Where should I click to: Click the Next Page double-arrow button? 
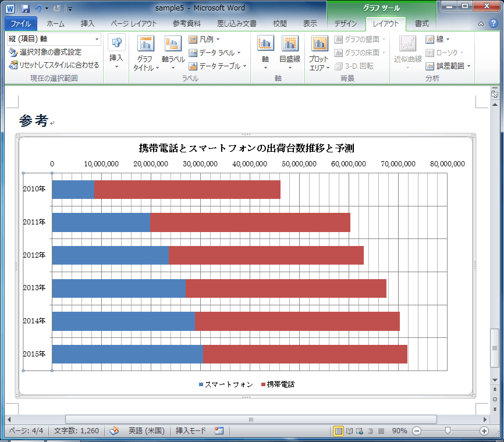click(x=495, y=409)
